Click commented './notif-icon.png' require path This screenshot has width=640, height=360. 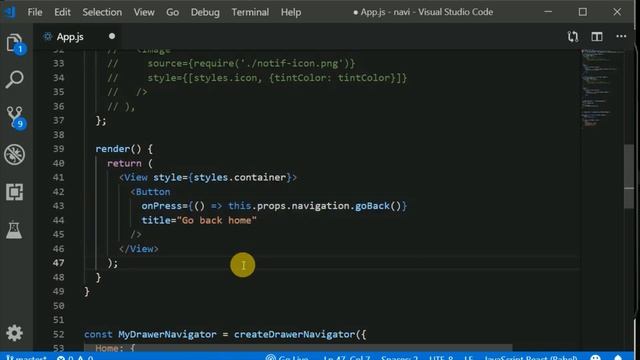pyautogui.click(x=292, y=64)
